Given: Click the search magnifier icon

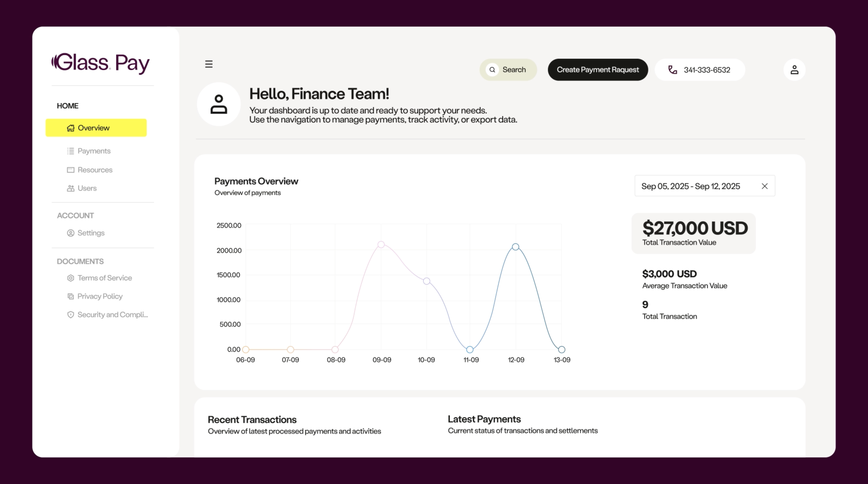Looking at the screenshot, I should coord(492,69).
